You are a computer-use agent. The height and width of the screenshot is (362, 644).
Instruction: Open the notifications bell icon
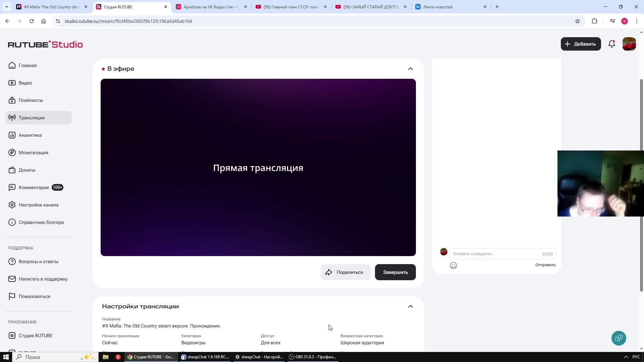pyautogui.click(x=611, y=44)
